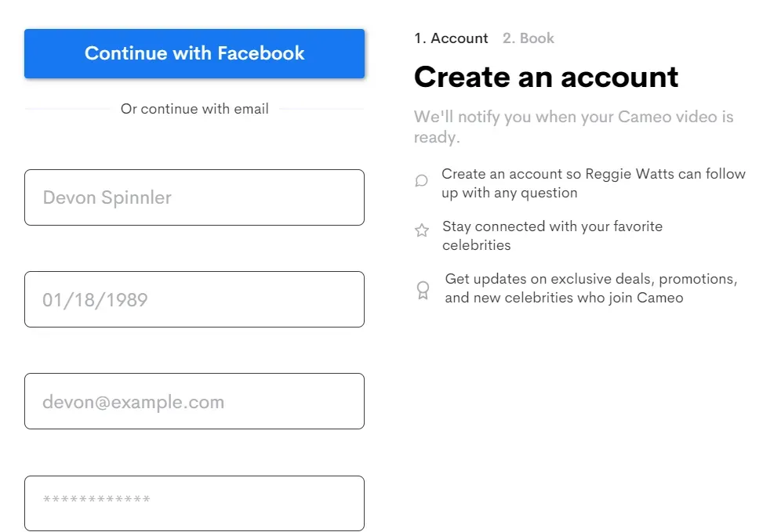Click the devon@example.com email input
This screenshot has height=532, width=781.
194,401
